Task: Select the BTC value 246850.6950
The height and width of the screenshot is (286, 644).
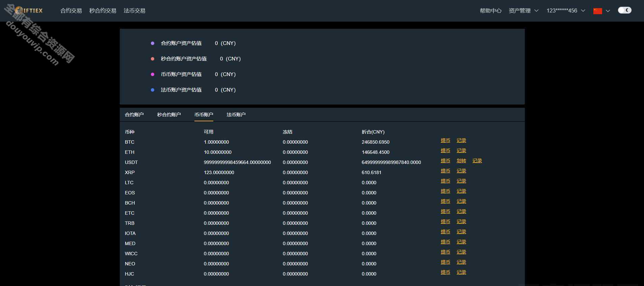Action: 375,142
